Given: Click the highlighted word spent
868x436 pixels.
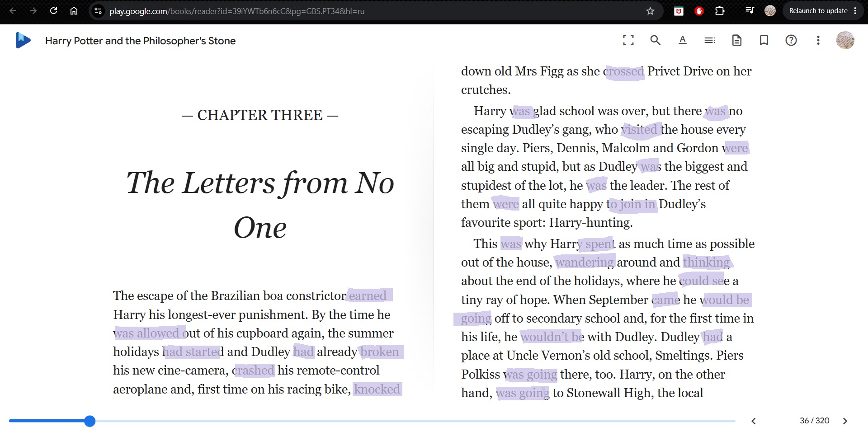Looking at the screenshot, I should tap(600, 244).
